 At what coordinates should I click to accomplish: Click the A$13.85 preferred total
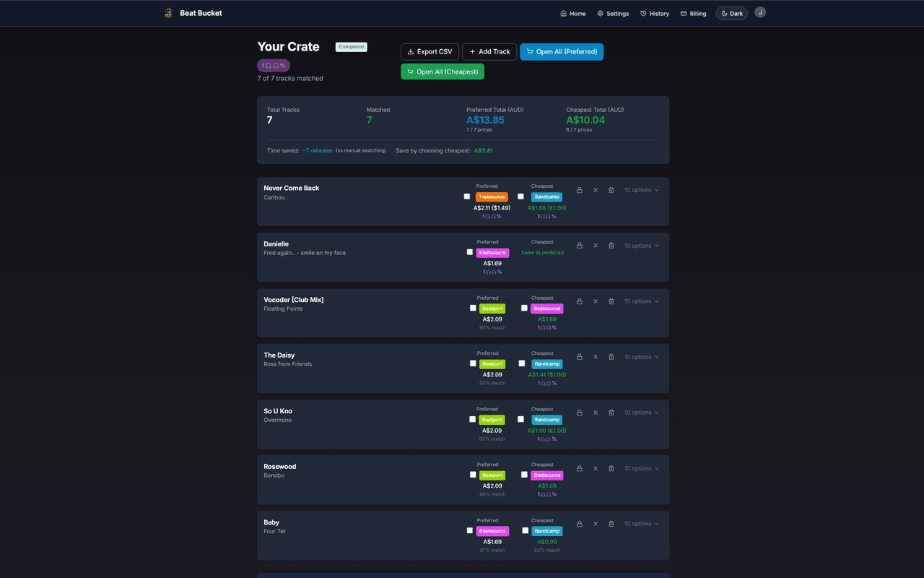(x=485, y=120)
